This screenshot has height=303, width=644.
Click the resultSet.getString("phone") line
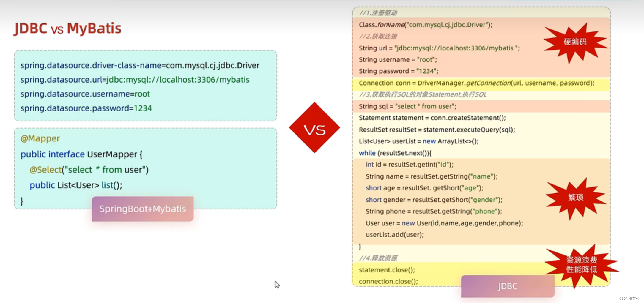click(434, 212)
